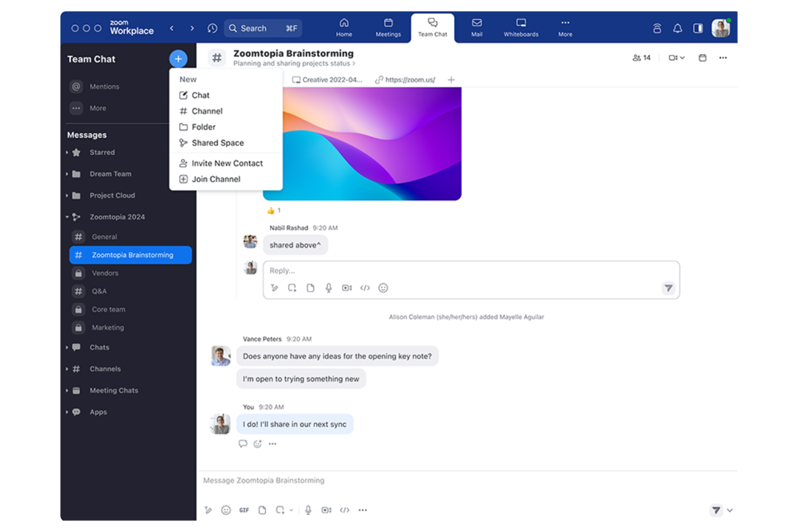The height and width of the screenshot is (532, 798).
Task: Expand the meeting start options dropdown
Action: tap(683, 58)
